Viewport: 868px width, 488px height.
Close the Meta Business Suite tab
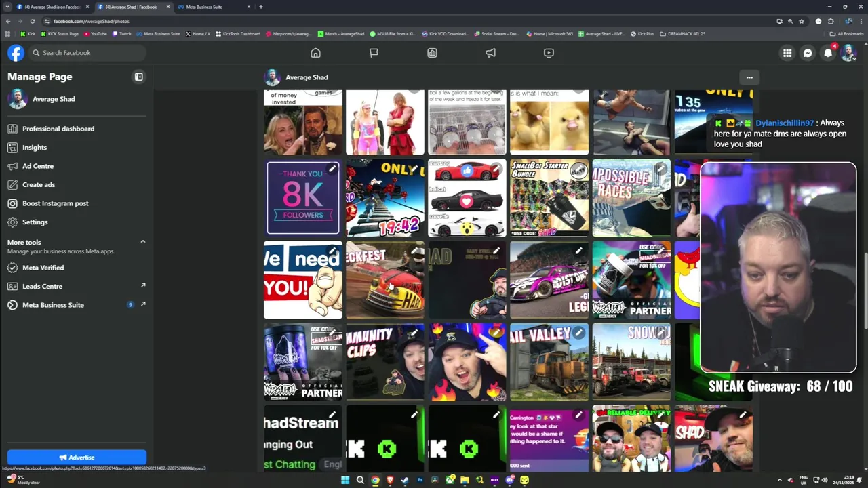point(249,7)
